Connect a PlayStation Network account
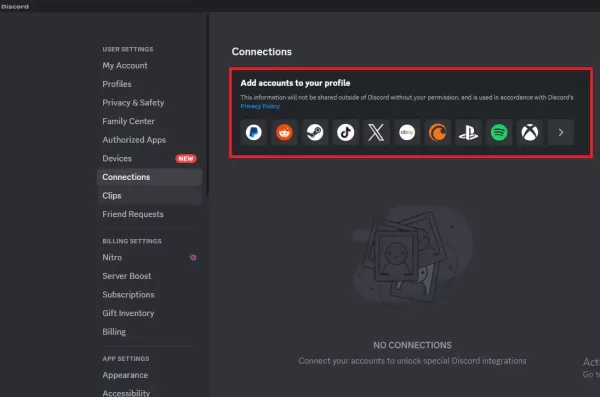600x397 pixels. [468, 132]
